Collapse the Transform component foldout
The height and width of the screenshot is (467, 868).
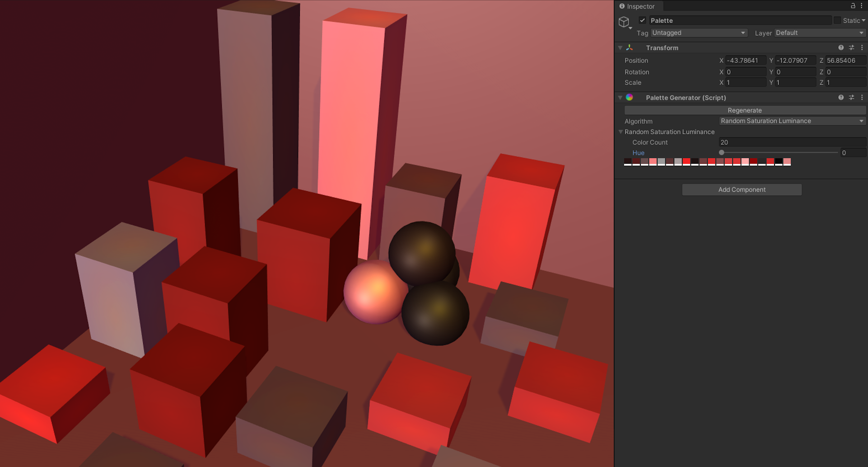point(620,47)
